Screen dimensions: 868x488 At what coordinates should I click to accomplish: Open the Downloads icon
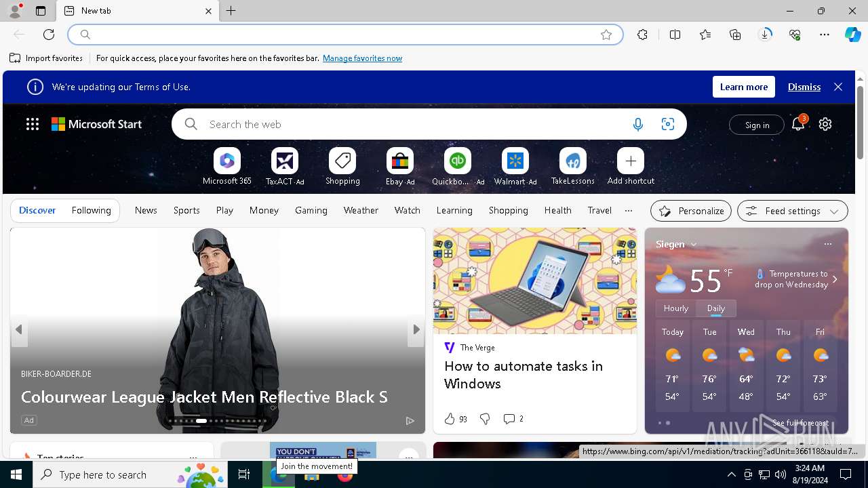pyautogui.click(x=765, y=35)
